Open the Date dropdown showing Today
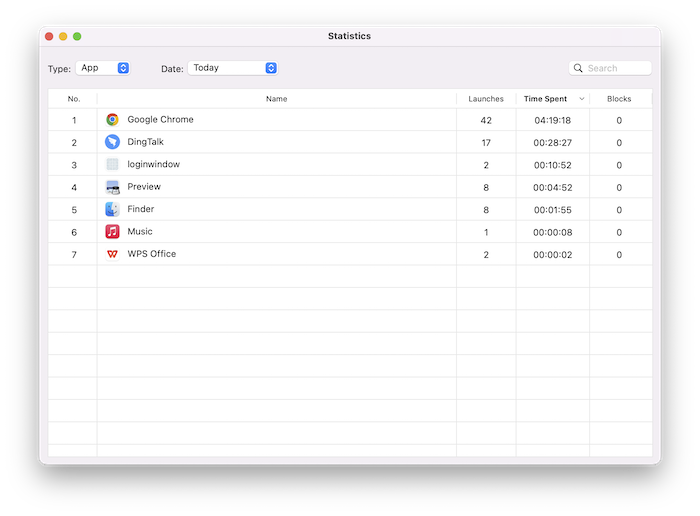The height and width of the screenshot is (516, 700). [233, 68]
